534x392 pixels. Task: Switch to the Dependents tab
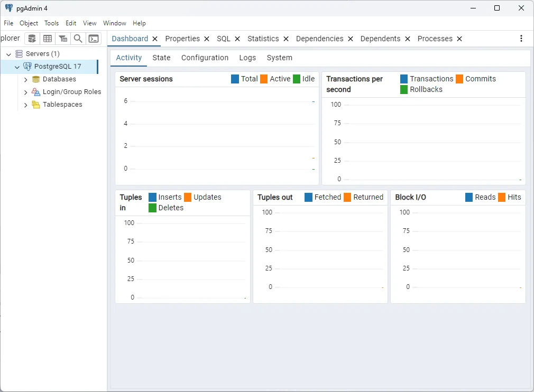coord(380,39)
